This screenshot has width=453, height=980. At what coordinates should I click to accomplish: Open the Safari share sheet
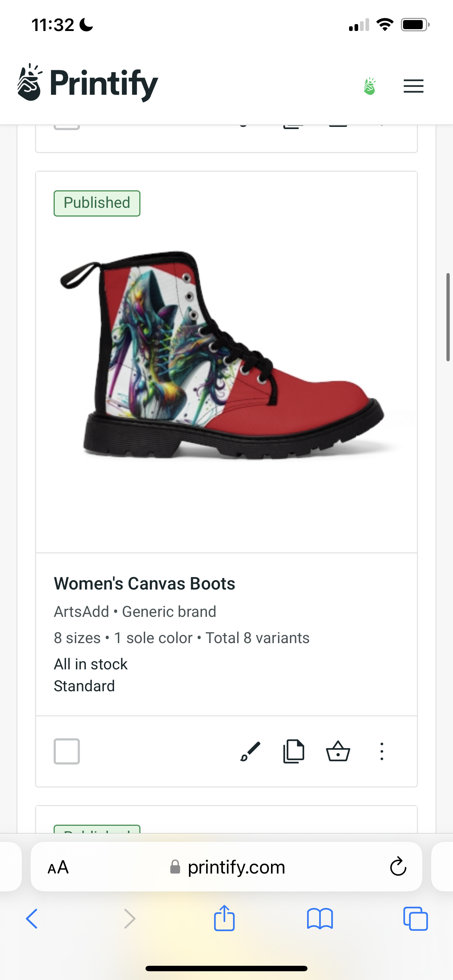tap(224, 918)
